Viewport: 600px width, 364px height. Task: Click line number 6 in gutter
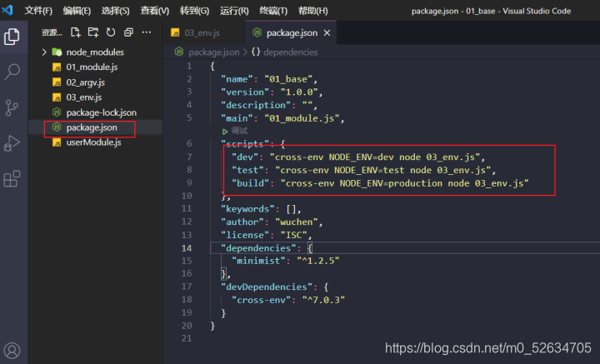(x=189, y=143)
